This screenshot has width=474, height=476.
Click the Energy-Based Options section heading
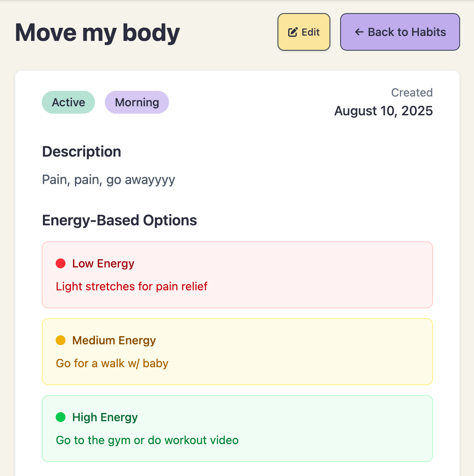pyautogui.click(x=119, y=220)
